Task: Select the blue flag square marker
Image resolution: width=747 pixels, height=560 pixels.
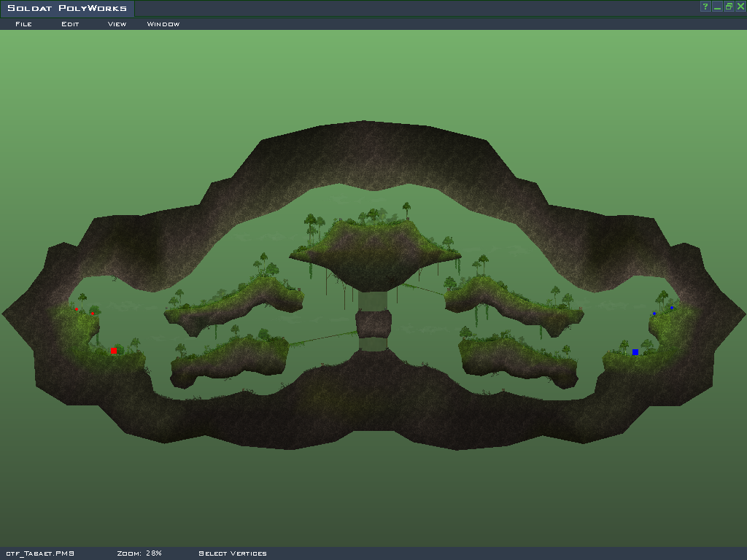Action: coord(635,352)
